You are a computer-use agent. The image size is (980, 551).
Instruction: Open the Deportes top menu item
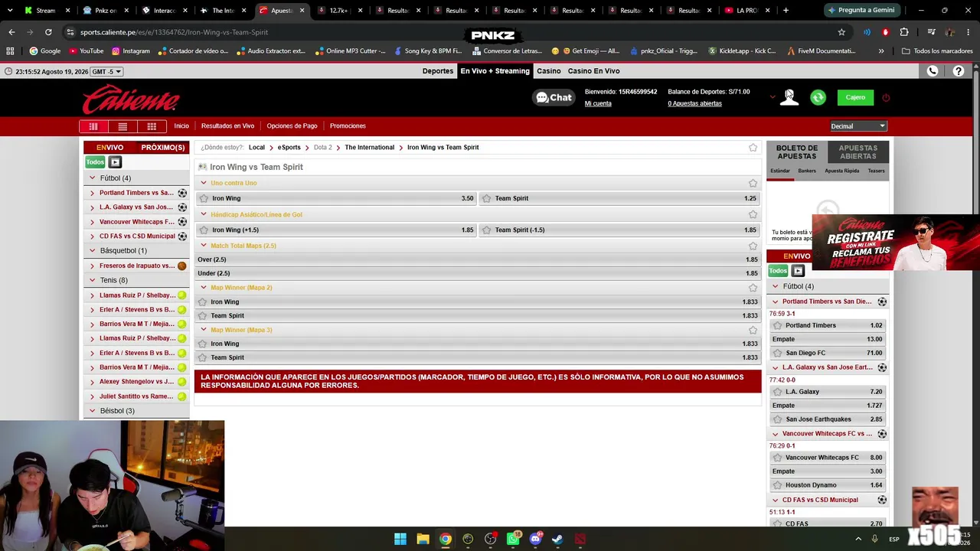(438, 71)
